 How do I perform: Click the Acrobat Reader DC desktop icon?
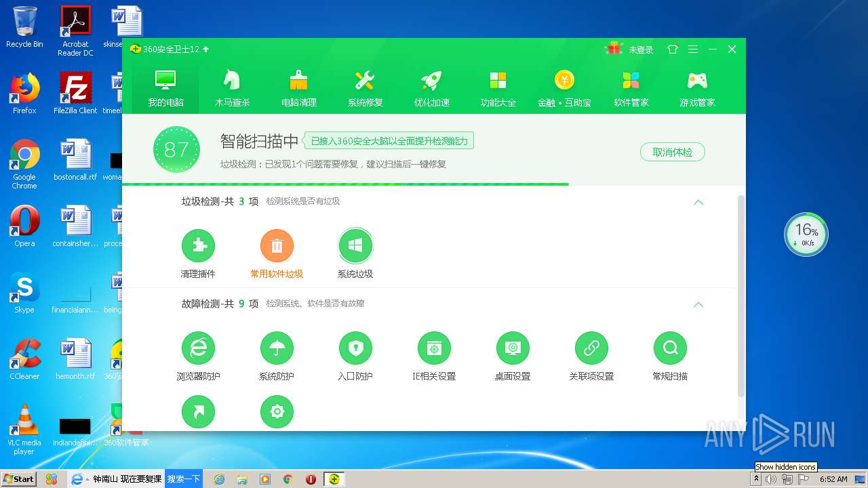pos(75,30)
